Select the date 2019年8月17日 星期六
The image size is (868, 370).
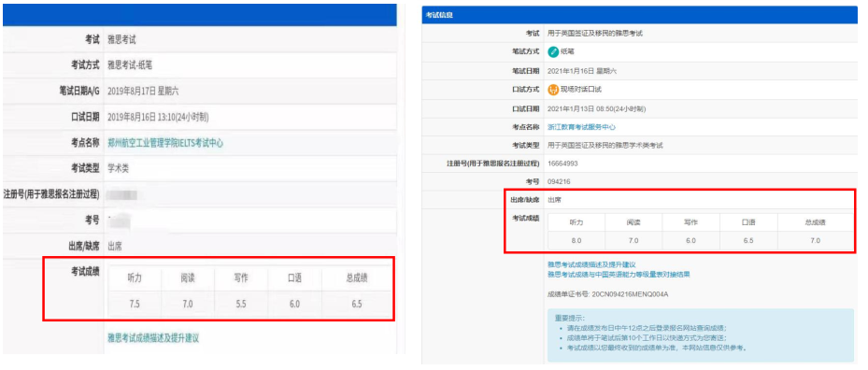click(143, 91)
